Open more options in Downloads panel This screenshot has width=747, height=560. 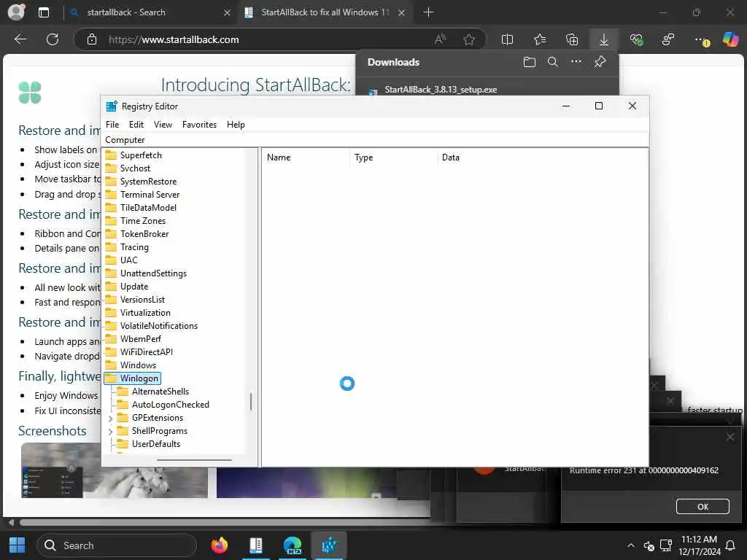[x=576, y=62]
